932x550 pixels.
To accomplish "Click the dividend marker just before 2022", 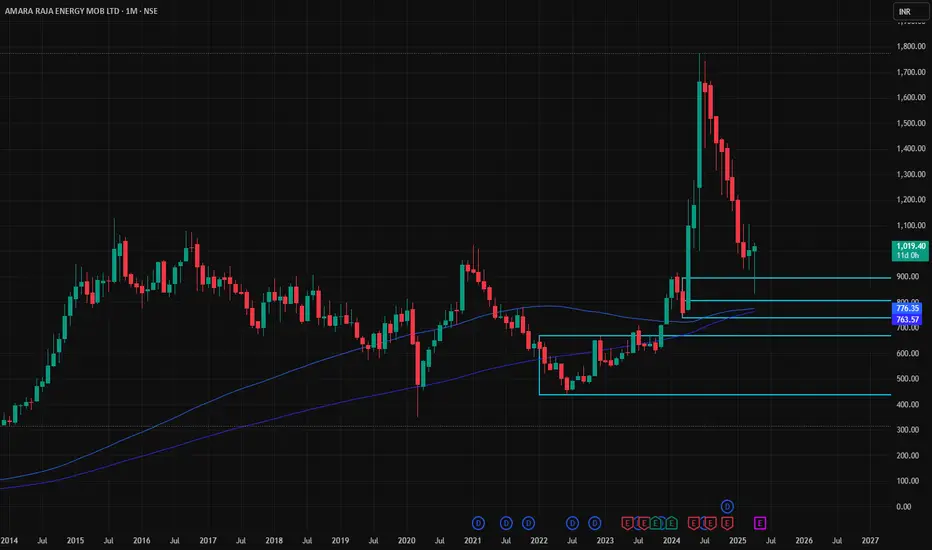I will 528,523.
